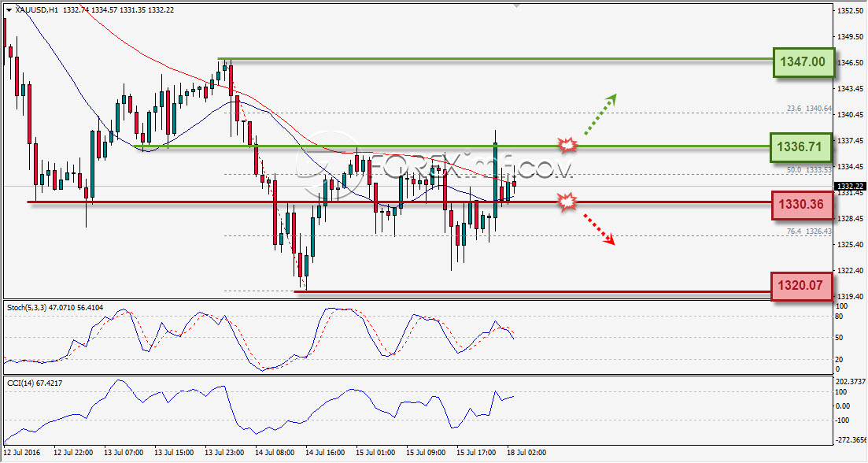Click the Fibonacci label 50.0 1333.53
The width and height of the screenshot is (868, 463).
(809, 170)
